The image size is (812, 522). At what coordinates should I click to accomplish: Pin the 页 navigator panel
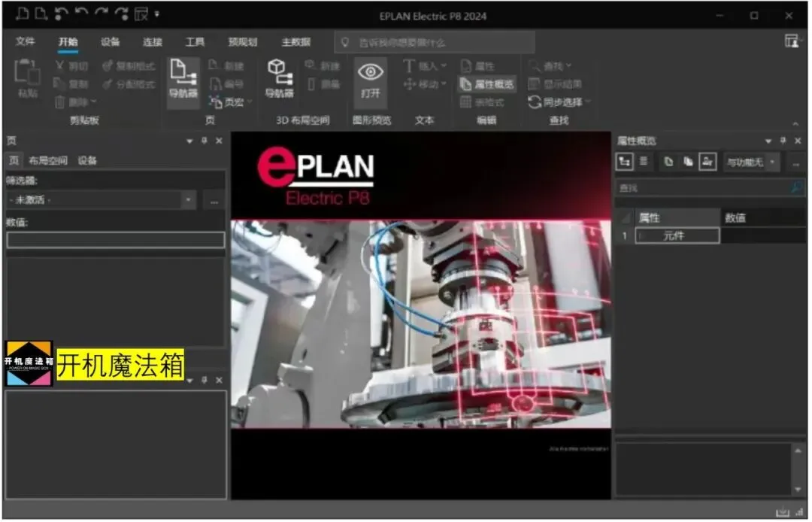click(x=205, y=141)
